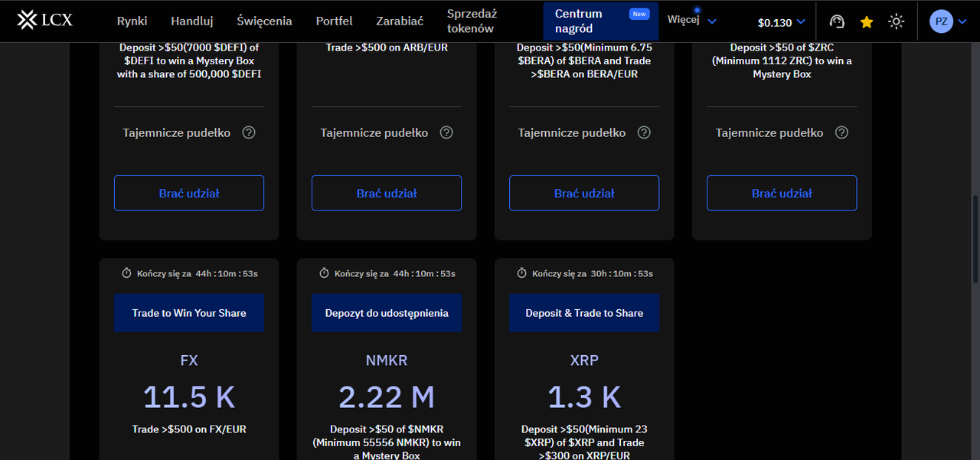
Task: Click help icon in the $DEFI card
Action: (x=249, y=132)
